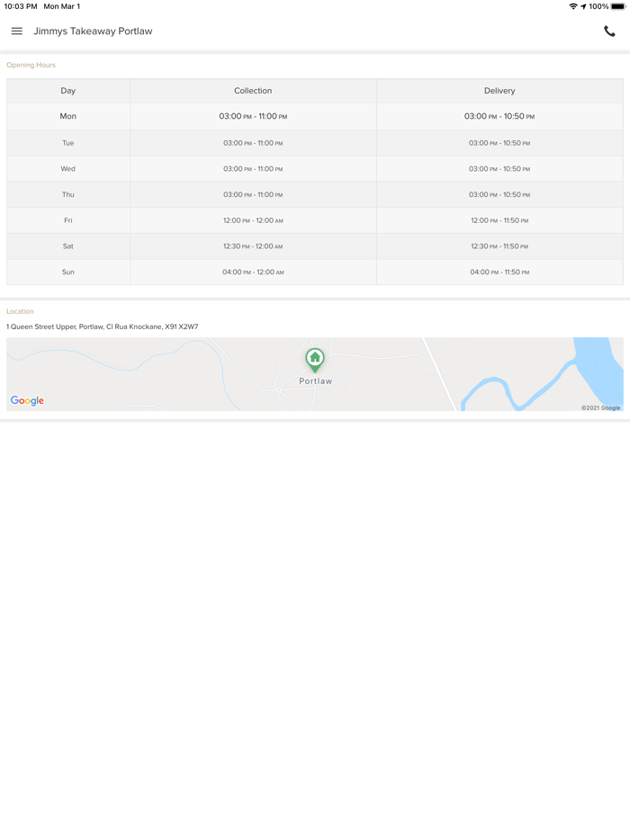Tap Sunday's delivery hours
Screen dimensions: 630x840
tap(499, 273)
